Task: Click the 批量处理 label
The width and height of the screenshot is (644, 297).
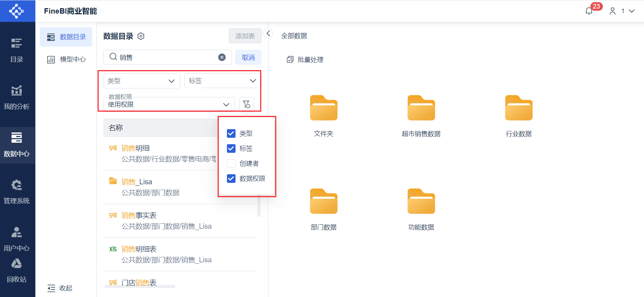Action: pyautogui.click(x=311, y=60)
